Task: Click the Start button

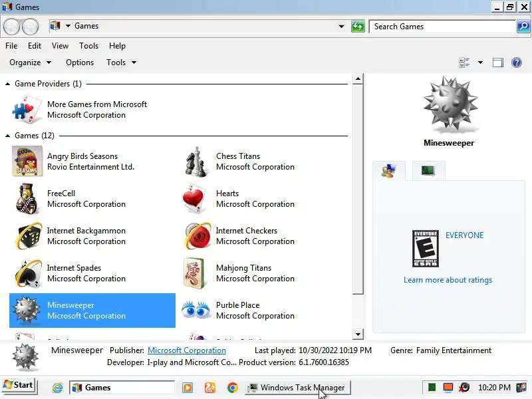Action: click(x=19, y=385)
